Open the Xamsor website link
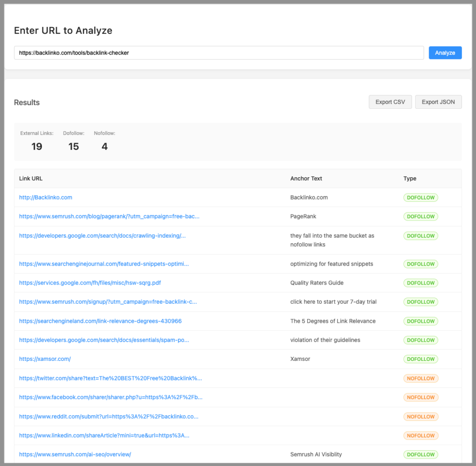The width and height of the screenshot is (476, 466). pos(40,359)
